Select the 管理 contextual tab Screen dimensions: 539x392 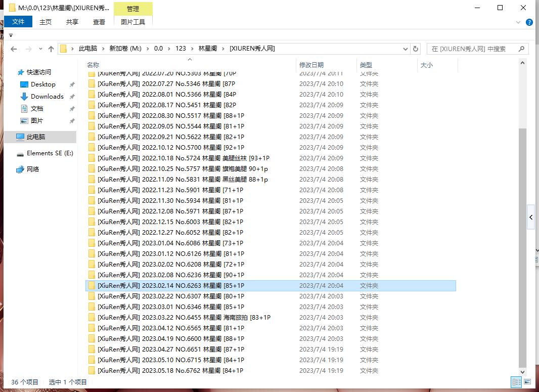(x=133, y=9)
